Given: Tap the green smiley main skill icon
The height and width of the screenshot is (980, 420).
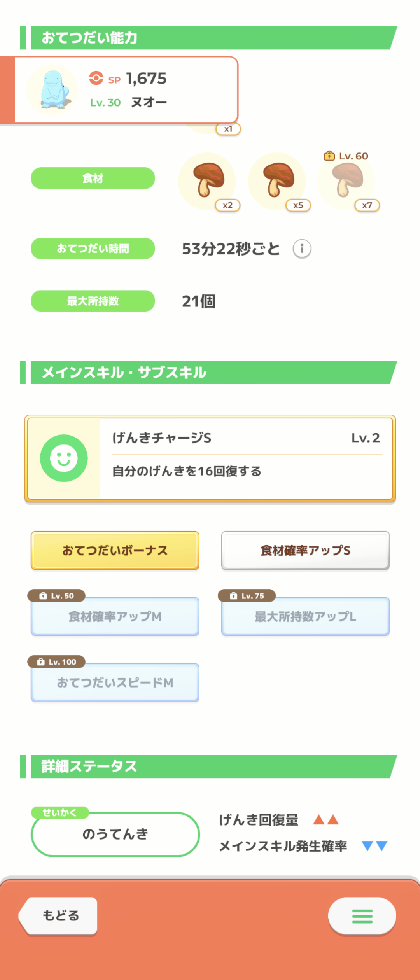Looking at the screenshot, I should click(64, 458).
